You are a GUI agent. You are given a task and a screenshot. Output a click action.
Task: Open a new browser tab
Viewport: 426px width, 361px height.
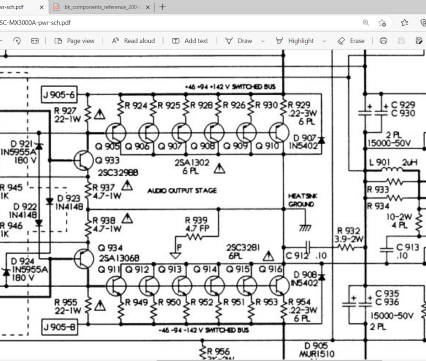[x=162, y=7]
